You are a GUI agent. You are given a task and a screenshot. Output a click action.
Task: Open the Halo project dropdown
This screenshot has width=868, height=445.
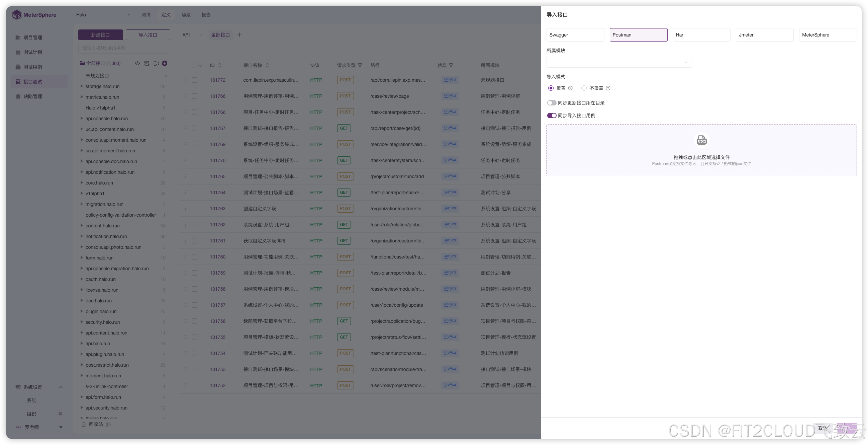[x=103, y=15]
